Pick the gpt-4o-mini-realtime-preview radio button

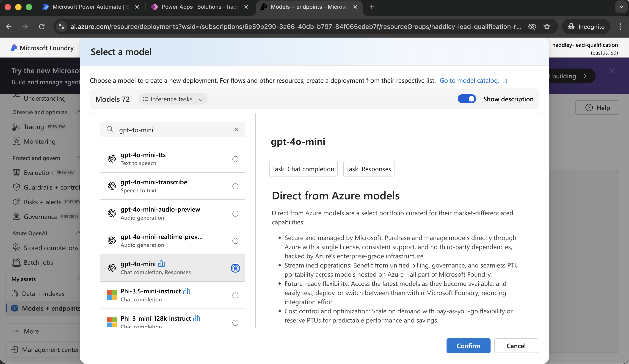click(235, 241)
